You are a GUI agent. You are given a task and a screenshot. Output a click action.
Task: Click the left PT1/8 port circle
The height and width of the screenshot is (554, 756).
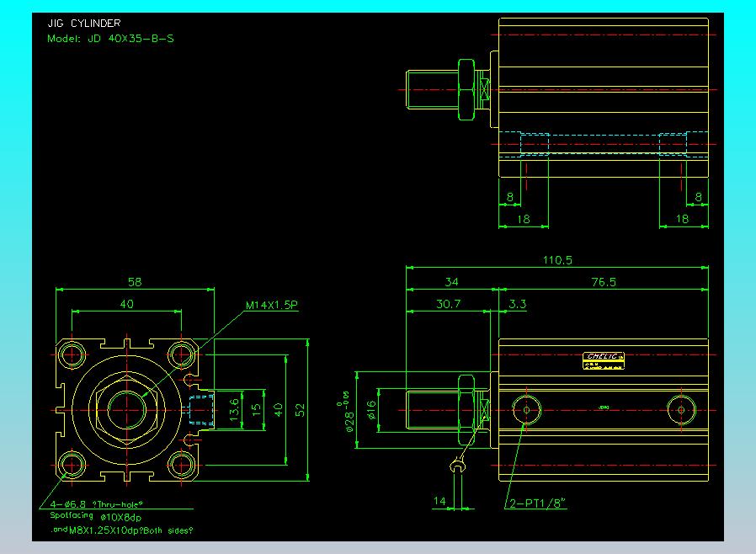(x=526, y=410)
